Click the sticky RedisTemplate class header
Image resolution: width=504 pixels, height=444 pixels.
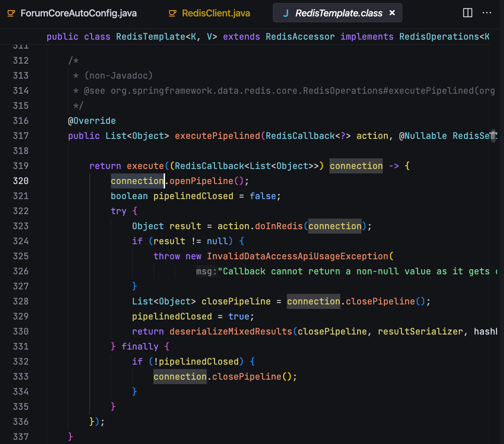(151, 37)
